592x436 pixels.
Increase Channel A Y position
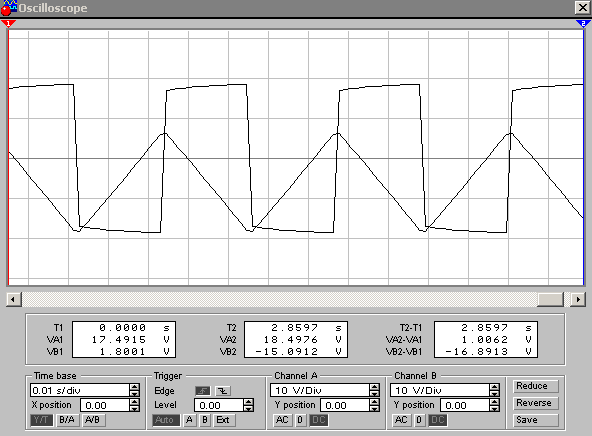[x=375, y=402]
